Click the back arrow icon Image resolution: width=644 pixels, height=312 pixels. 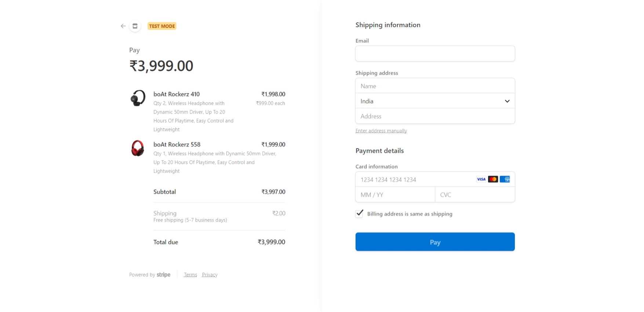[x=123, y=26]
